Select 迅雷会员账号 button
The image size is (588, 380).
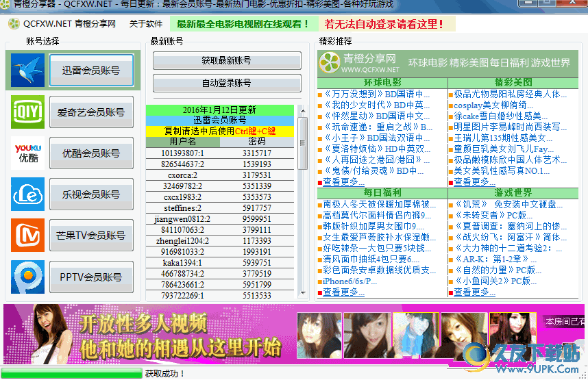91,71
